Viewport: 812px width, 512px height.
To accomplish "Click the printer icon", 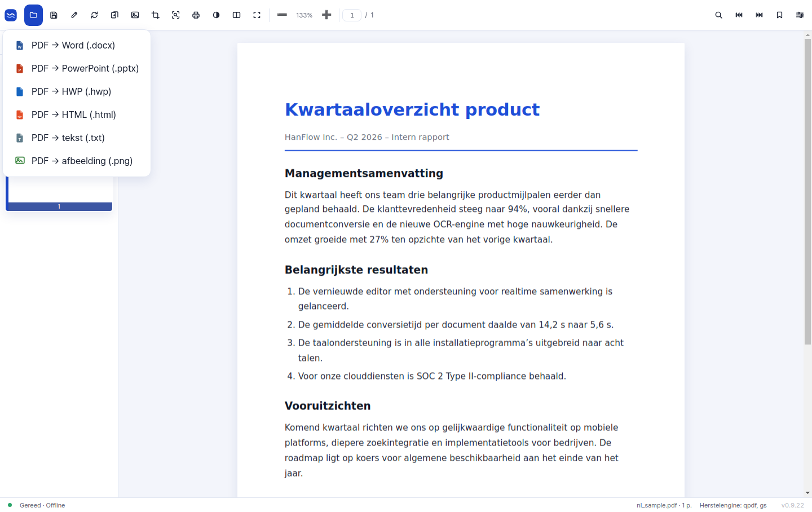I will tap(196, 15).
